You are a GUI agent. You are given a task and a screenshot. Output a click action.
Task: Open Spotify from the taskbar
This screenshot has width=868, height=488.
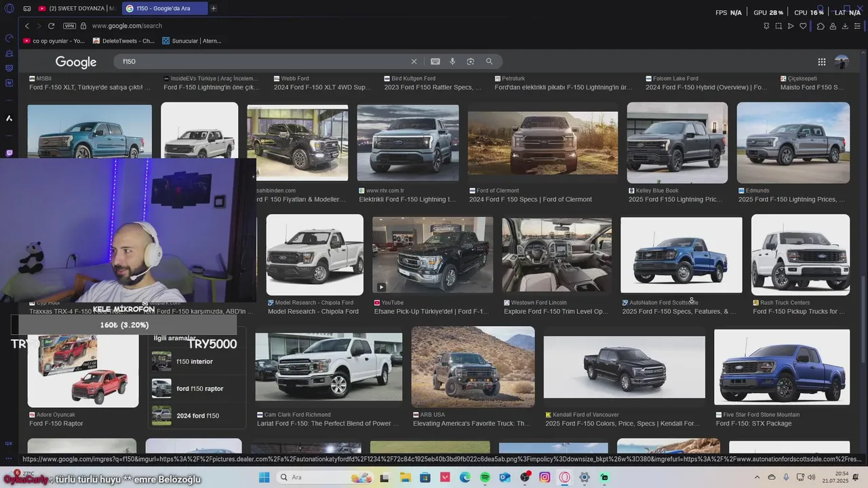click(x=485, y=478)
